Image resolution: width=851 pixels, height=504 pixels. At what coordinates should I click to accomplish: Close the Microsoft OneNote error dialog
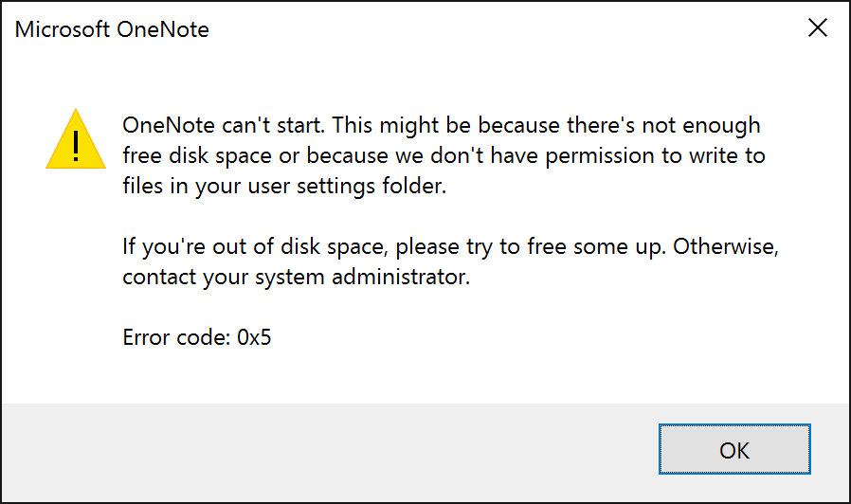(x=817, y=28)
